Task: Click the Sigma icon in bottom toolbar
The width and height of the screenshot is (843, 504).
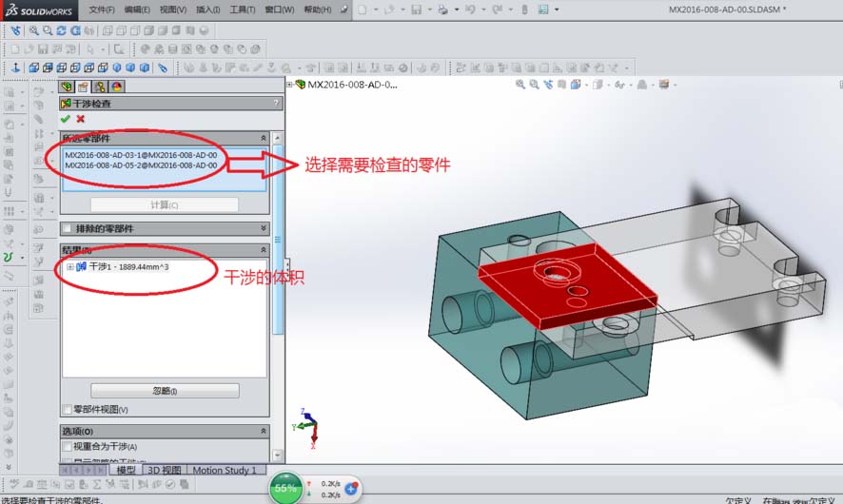Action: [97, 484]
